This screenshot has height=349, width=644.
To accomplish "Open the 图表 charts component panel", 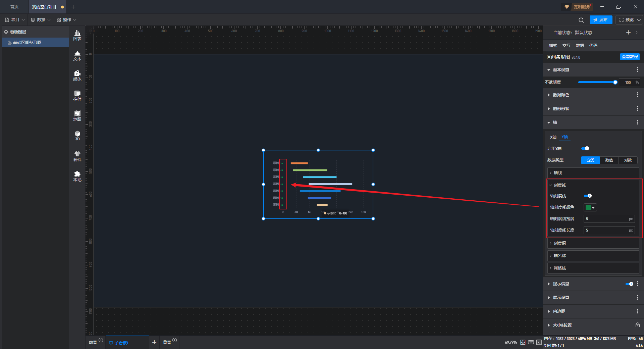I will (77, 35).
